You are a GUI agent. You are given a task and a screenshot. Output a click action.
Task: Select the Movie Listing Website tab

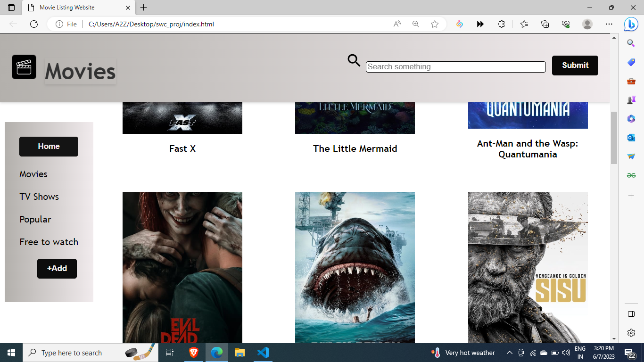point(66,8)
